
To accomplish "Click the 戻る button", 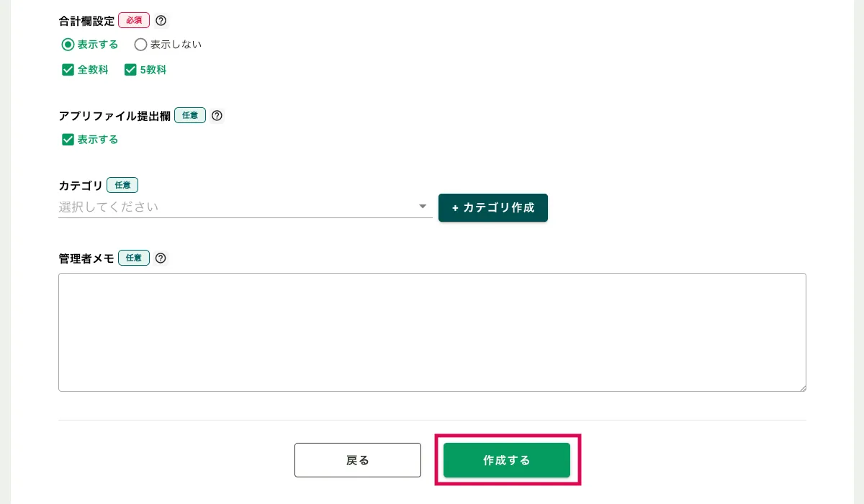I will [358, 460].
